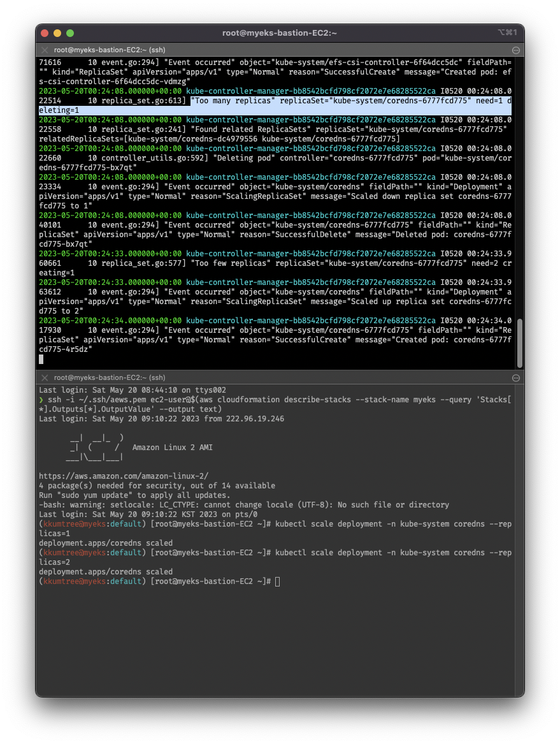Screen dimensions: 560x744
Task: Click first "deployment.apps/coredns scaled" output line
Action: point(106,543)
